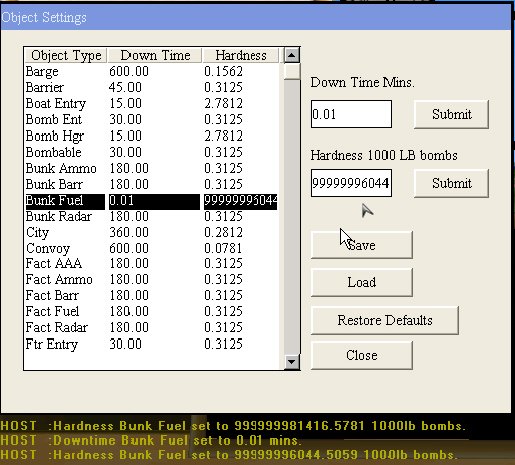Image resolution: width=515 pixels, height=465 pixels.
Task: Submit the Down Time Mins value
Action: 451,114
